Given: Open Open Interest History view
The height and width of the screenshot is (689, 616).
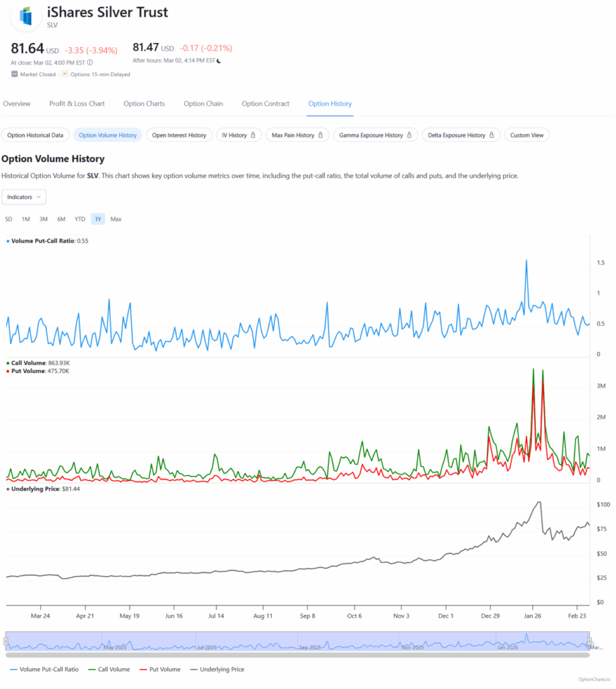Looking at the screenshot, I should [x=179, y=135].
